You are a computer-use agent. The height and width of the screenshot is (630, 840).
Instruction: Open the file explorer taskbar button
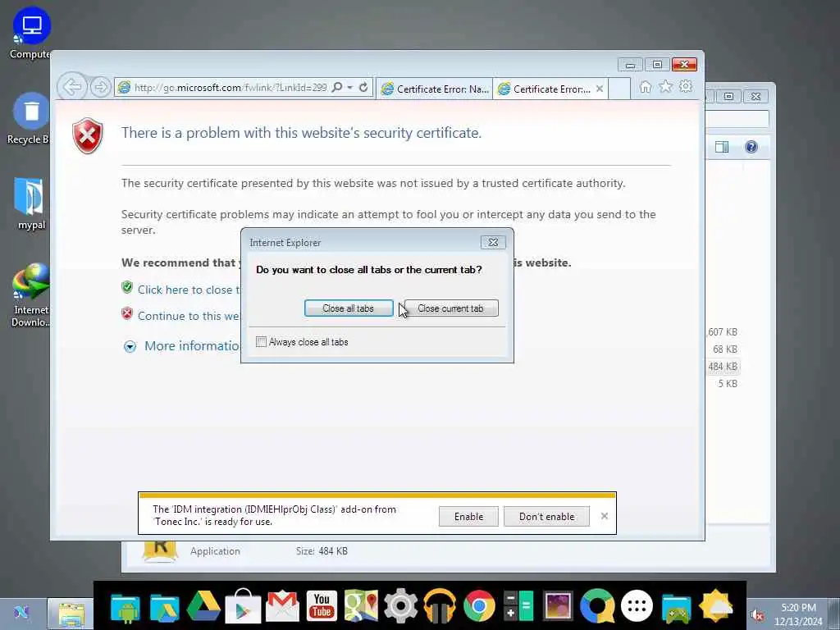click(71, 614)
